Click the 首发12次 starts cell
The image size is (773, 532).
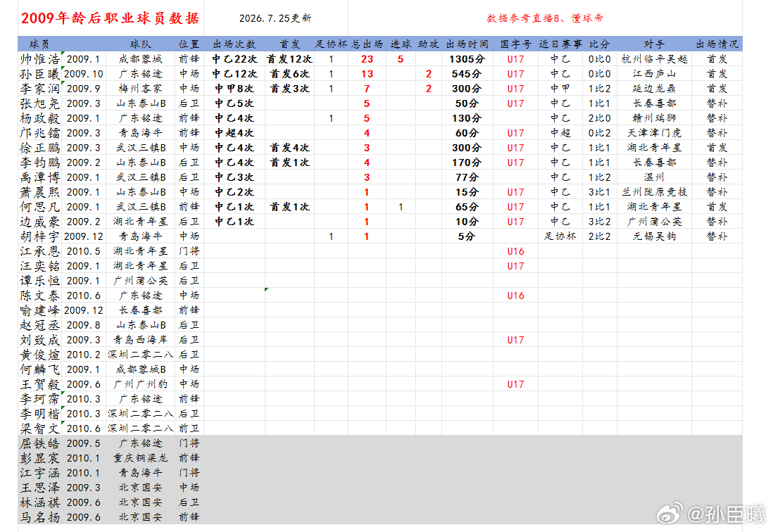[290, 59]
